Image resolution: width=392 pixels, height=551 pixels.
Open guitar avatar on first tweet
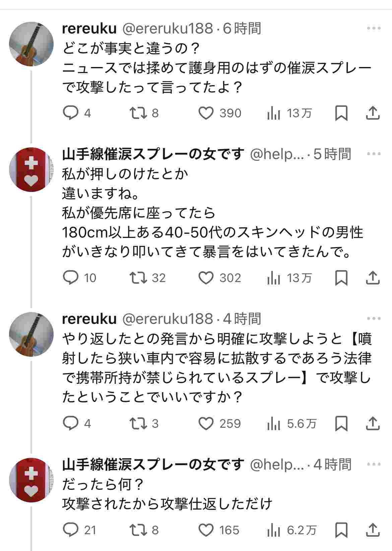point(31,44)
